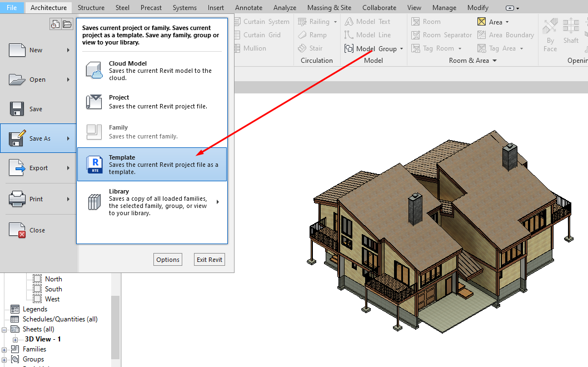
Task: Click the Print printer icon
Action: 17,199
